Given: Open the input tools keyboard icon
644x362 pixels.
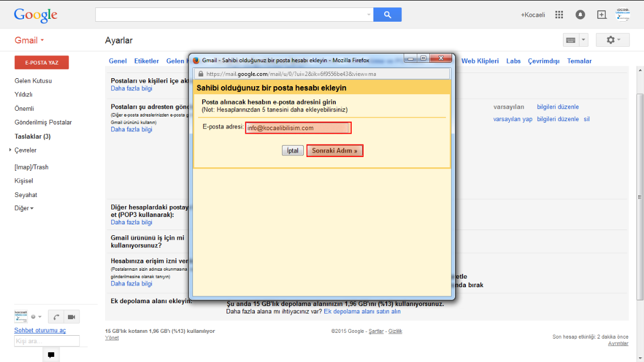Looking at the screenshot, I should 571,40.
